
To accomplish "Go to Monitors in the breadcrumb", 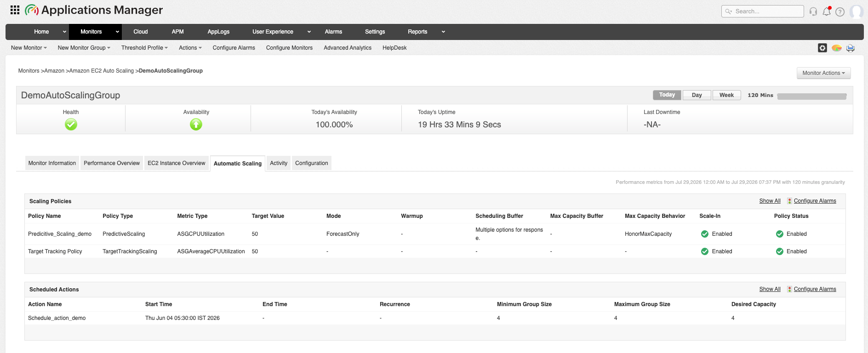I will coord(29,71).
